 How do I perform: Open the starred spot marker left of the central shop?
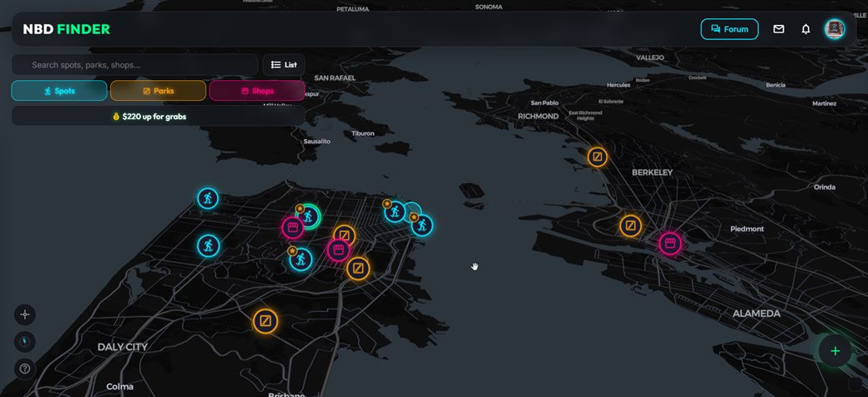[x=300, y=259]
